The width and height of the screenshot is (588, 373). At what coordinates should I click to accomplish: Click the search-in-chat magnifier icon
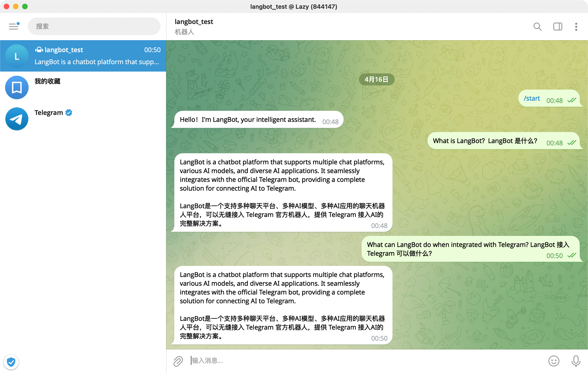coord(537,26)
